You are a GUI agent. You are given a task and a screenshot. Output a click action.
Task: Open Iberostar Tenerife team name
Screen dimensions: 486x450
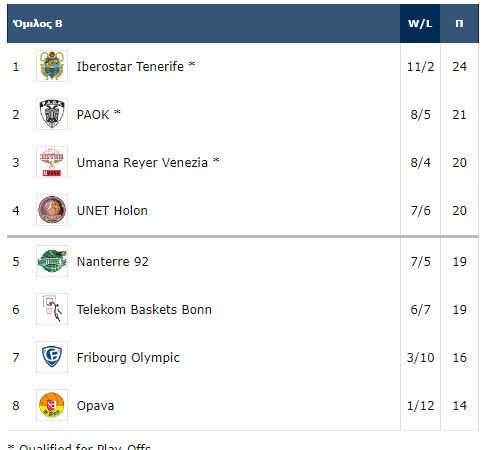pos(130,66)
